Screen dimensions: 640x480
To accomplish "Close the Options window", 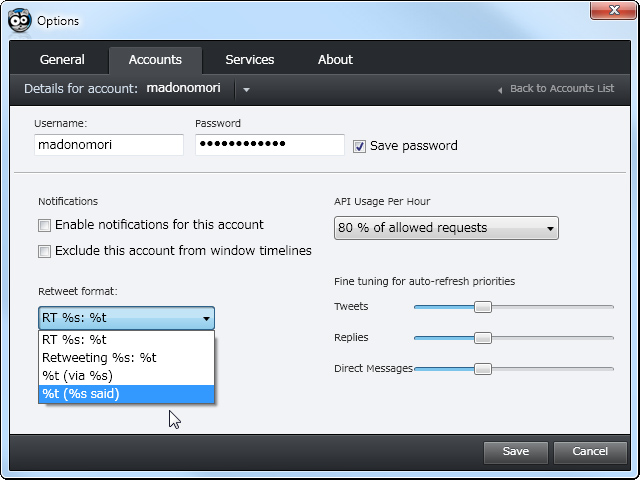I will (x=607, y=11).
